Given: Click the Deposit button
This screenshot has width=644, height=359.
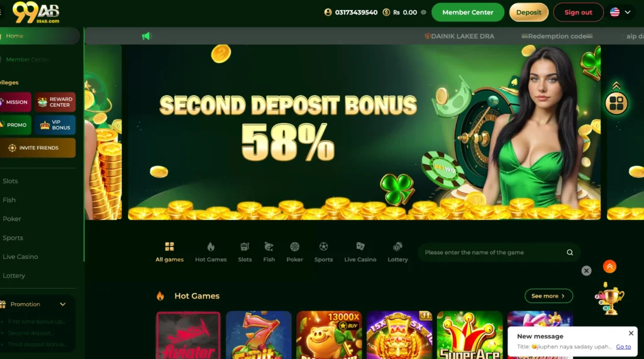Looking at the screenshot, I should click(x=528, y=13).
